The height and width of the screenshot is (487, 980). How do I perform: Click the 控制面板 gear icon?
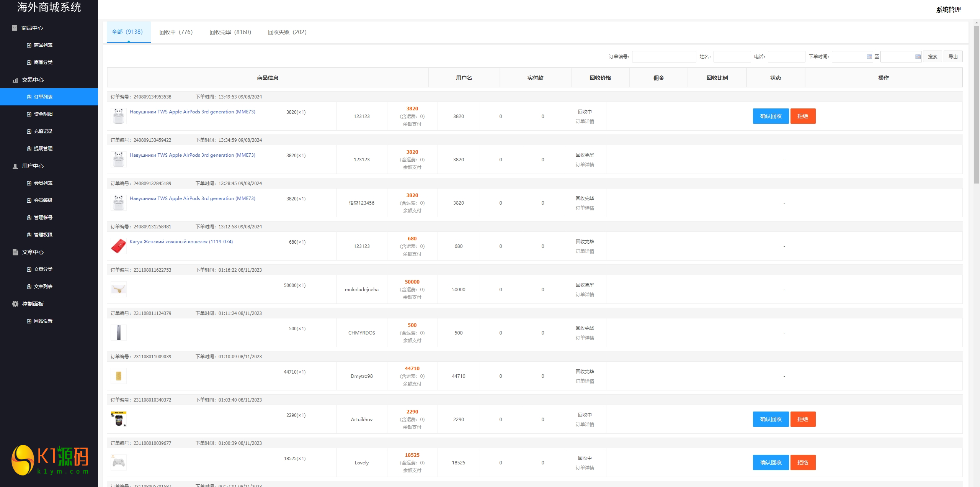(x=15, y=304)
